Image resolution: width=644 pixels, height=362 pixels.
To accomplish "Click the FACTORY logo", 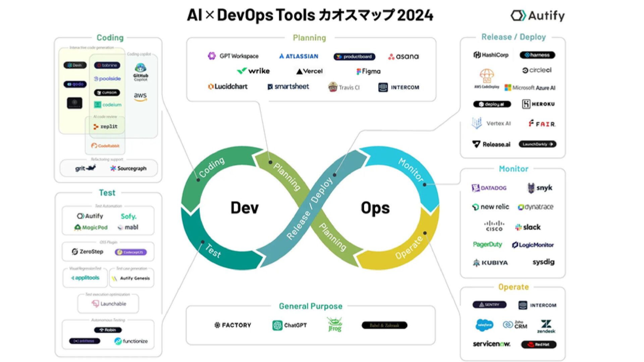I will coord(233,325).
